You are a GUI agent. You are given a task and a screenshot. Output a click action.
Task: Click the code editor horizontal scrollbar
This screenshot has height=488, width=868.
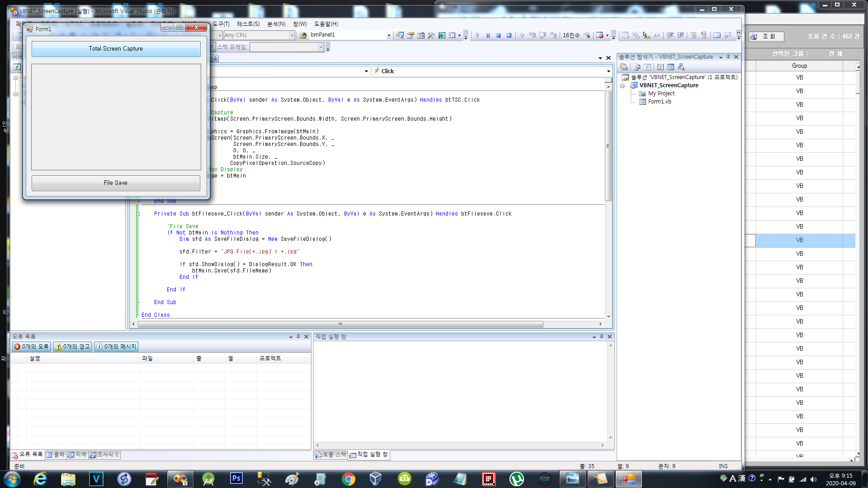(340, 324)
